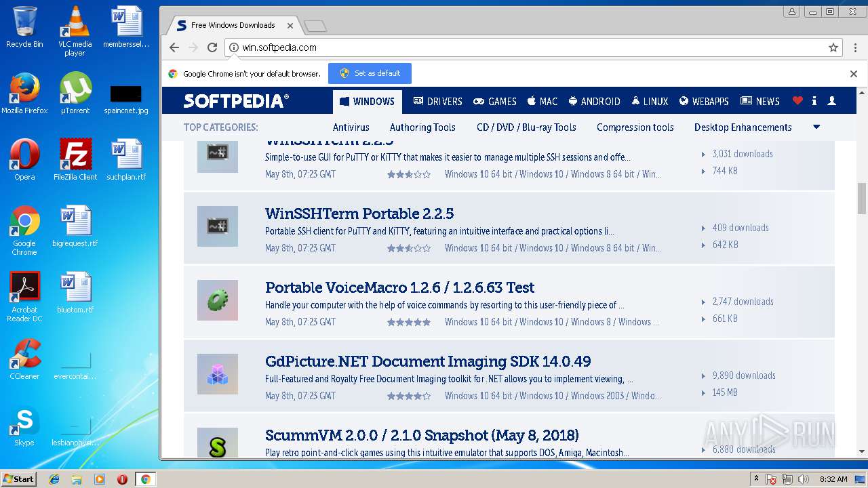This screenshot has height=488, width=868.
Task: Click the site information icon in the address bar
Action: (234, 47)
